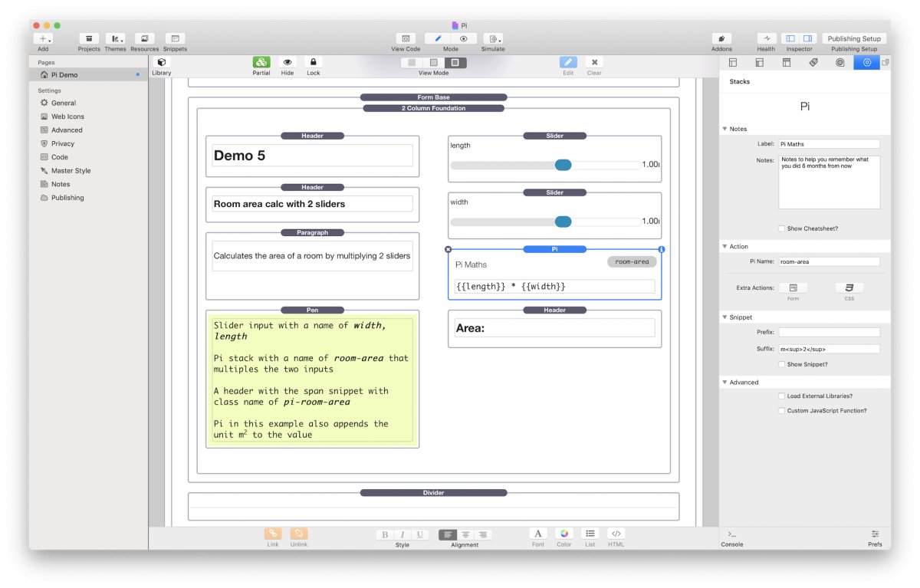This screenshot has height=588, width=920.
Task: Tick the Show Snippet checkbox
Action: click(x=781, y=364)
